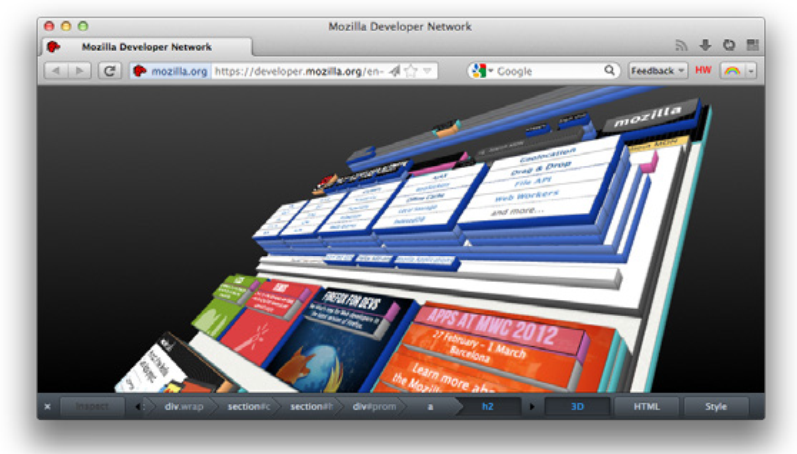Go forward with the right arrow button

pos(79,71)
